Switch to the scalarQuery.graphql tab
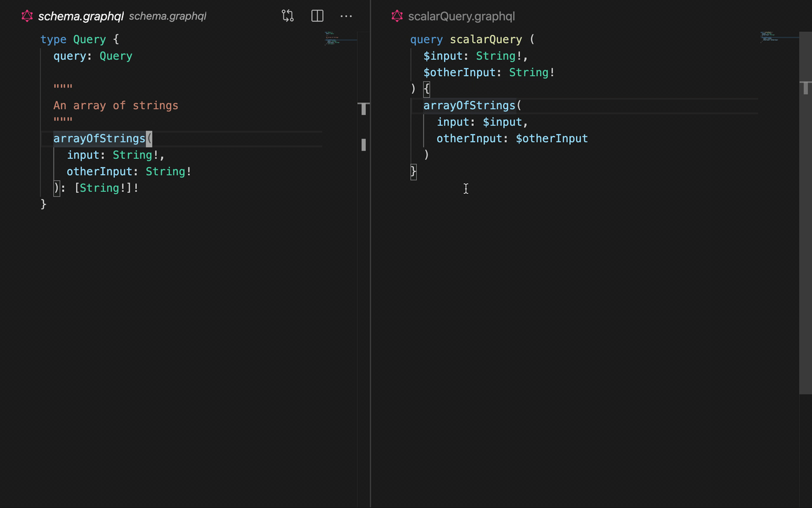Image resolution: width=812 pixels, height=508 pixels. coord(461,16)
